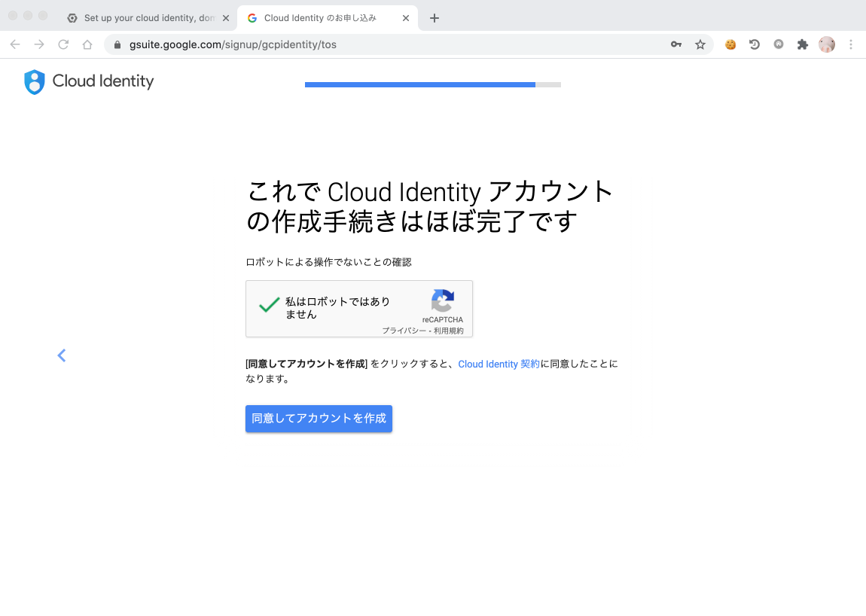Click the '同意してアカウントを作成' button
Viewport: 866px width, 616px height.
click(319, 419)
